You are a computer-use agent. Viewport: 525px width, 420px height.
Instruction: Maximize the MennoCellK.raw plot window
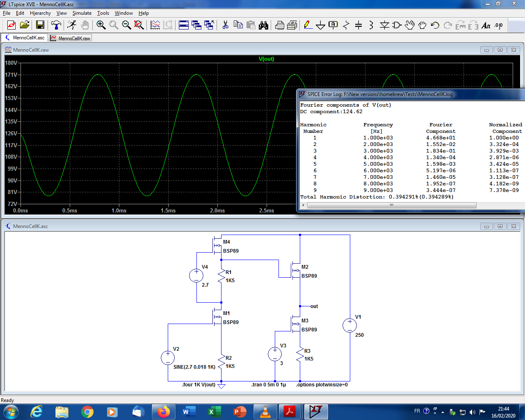[x=500, y=50]
